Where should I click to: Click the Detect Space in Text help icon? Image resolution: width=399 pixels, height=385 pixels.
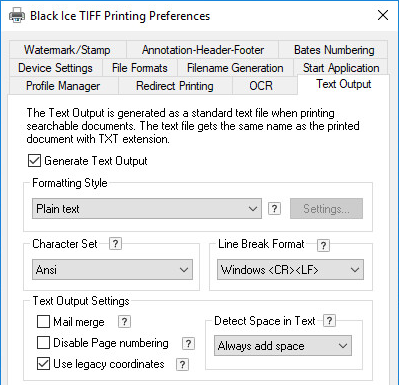(329, 321)
